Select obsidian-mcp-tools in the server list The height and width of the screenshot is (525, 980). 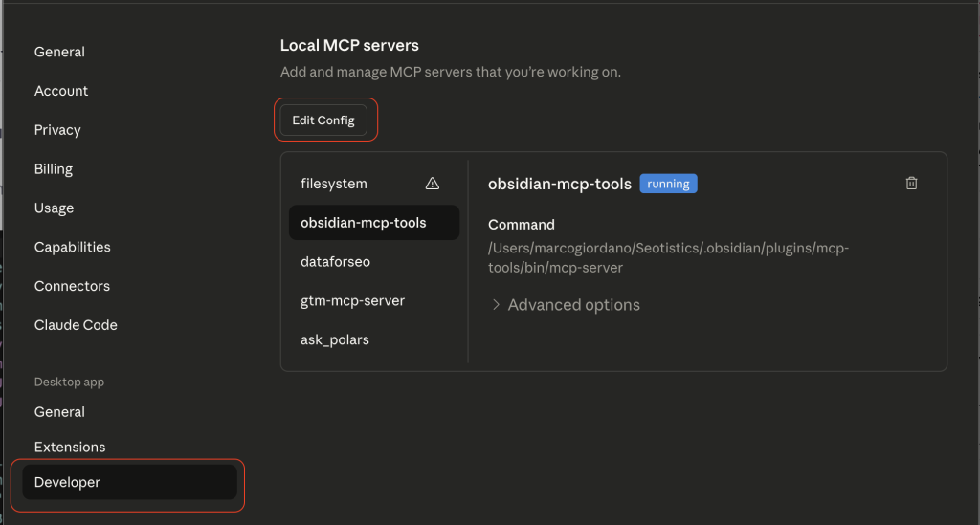tap(364, 223)
